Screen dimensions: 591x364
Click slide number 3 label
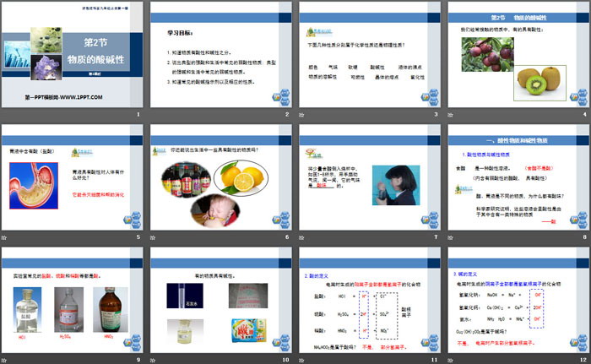tap(436, 114)
